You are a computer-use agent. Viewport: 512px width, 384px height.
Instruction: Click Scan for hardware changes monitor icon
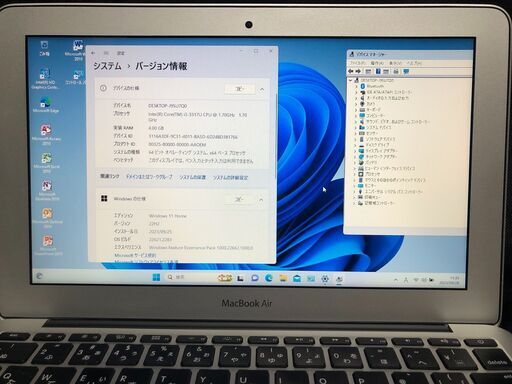[406, 71]
